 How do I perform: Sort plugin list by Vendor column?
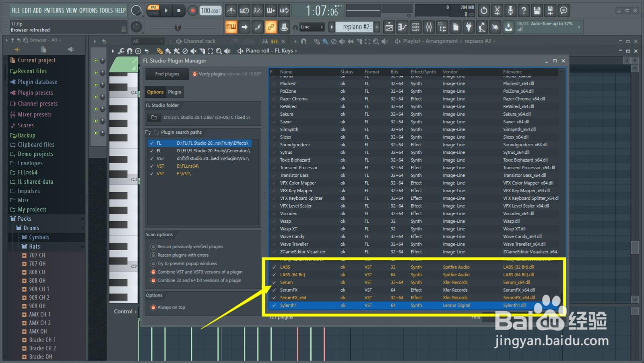450,72
